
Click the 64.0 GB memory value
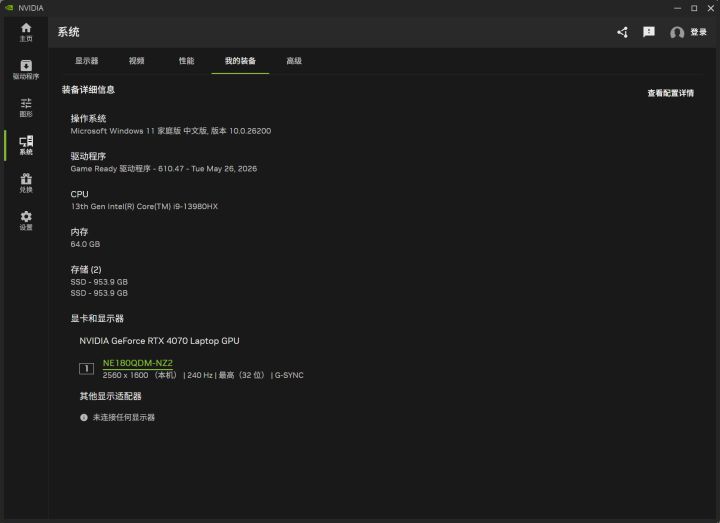85,244
